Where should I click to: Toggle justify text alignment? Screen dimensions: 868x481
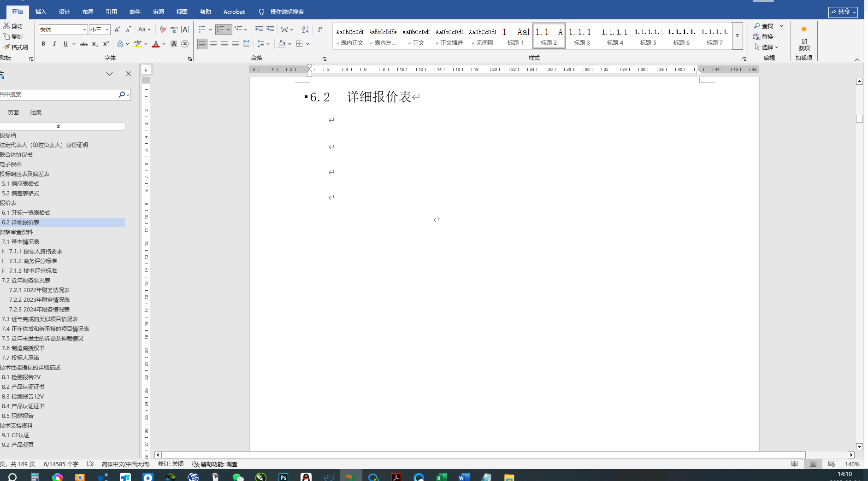pyautogui.click(x=236, y=44)
